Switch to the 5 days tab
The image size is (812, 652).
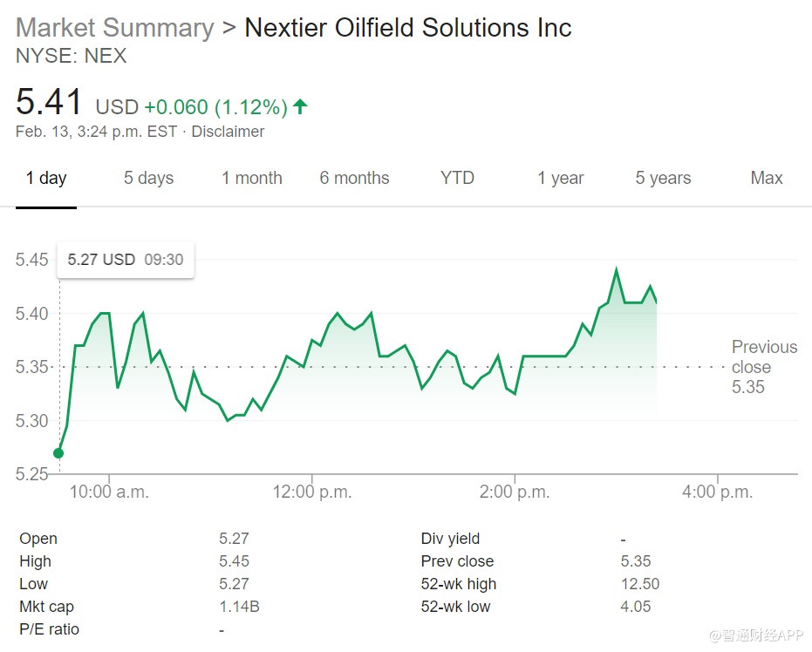point(148,178)
